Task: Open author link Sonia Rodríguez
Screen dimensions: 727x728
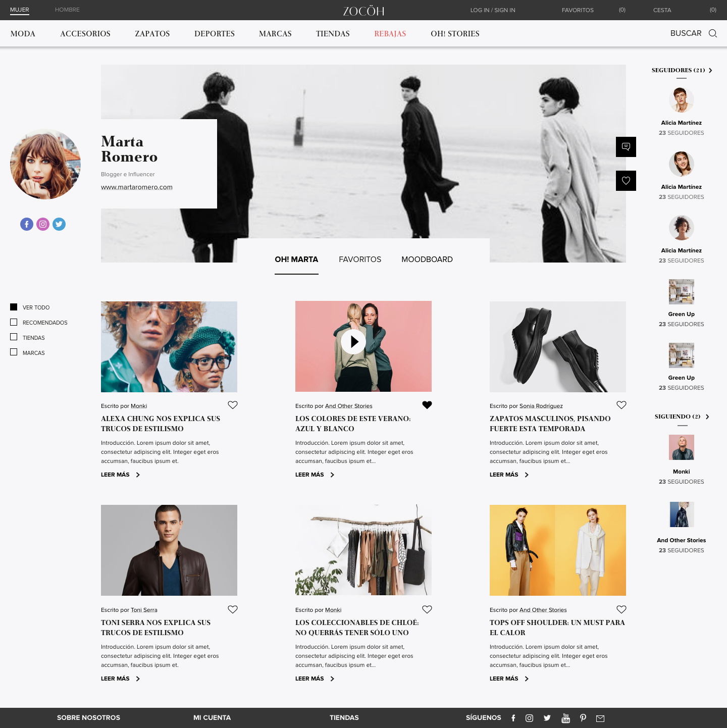Action: point(541,406)
